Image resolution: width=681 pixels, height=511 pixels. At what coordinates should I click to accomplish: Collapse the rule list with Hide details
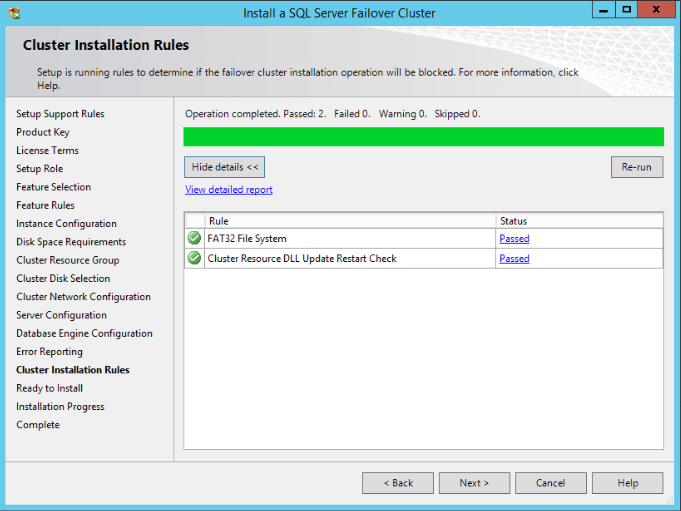pyautogui.click(x=224, y=167)
